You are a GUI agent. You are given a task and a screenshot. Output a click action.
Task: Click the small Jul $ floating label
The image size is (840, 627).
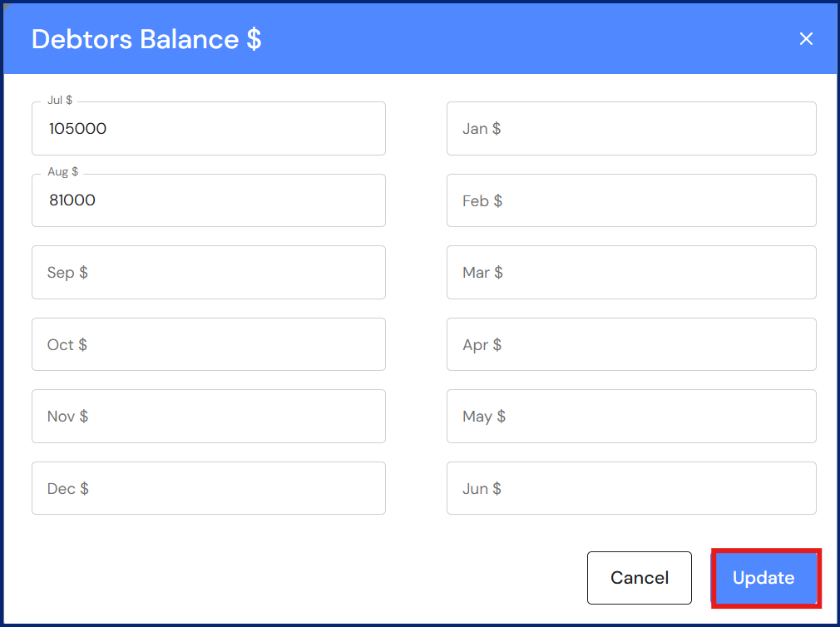(x=60, y=100)
